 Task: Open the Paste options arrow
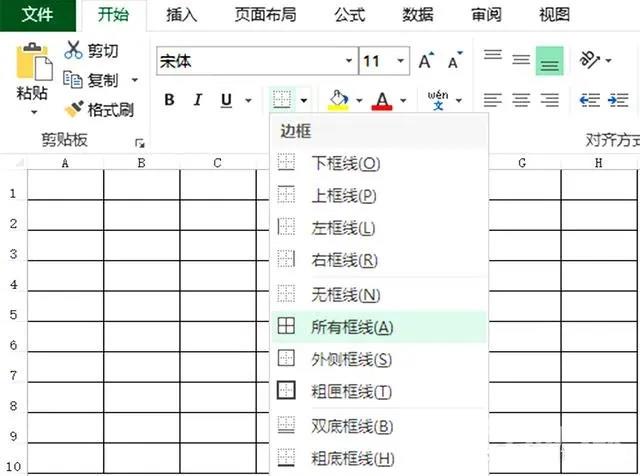click(34, 112)
